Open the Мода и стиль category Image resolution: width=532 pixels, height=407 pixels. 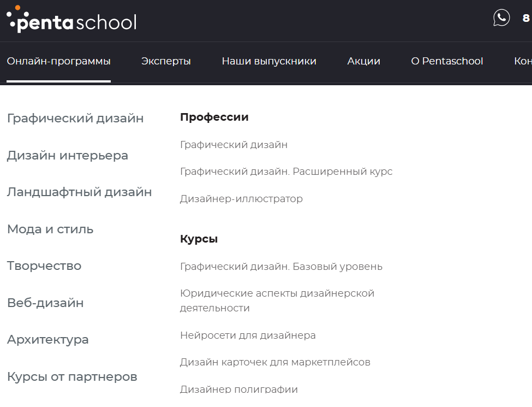click(50, 229)
